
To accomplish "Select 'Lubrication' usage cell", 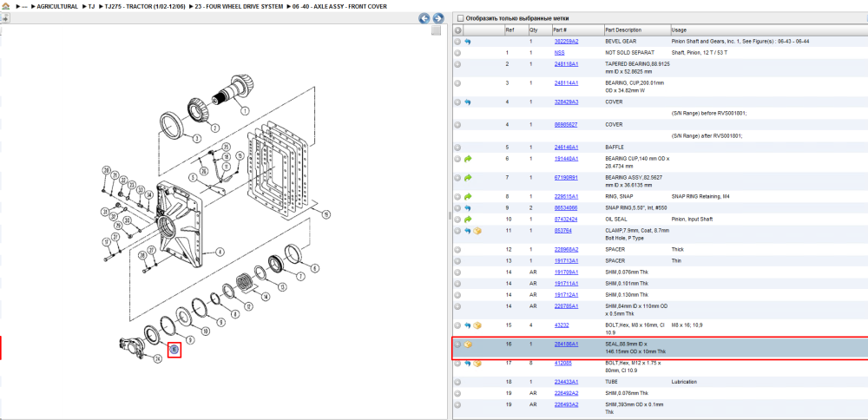I will tap(684, 382).
